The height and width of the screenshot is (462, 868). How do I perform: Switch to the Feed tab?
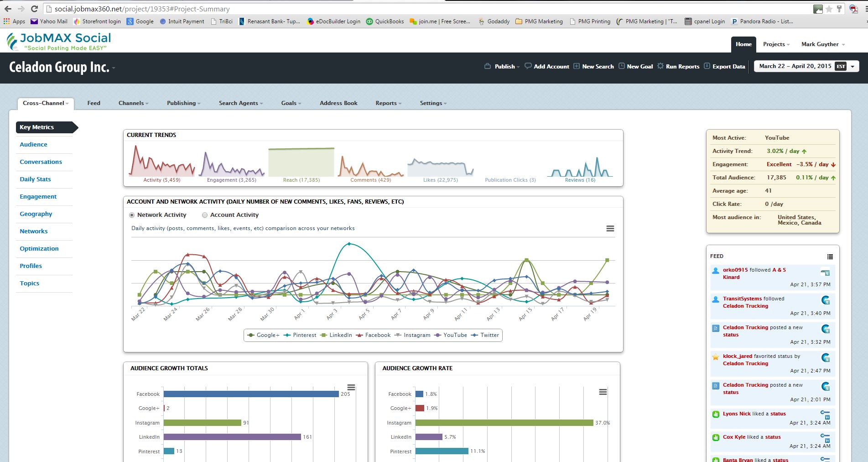coord(94,103)
